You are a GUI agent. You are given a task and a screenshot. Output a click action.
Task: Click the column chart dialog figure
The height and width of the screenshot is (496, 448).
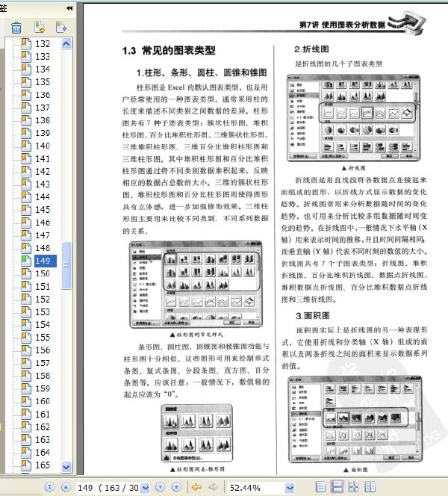(x=196, y=284)
